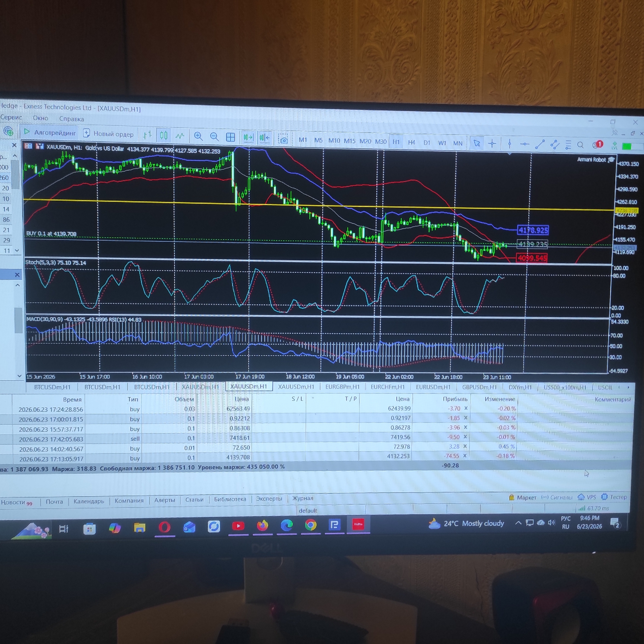
Task: Toggle chart auto scroll to end
Action: (248, 137)
